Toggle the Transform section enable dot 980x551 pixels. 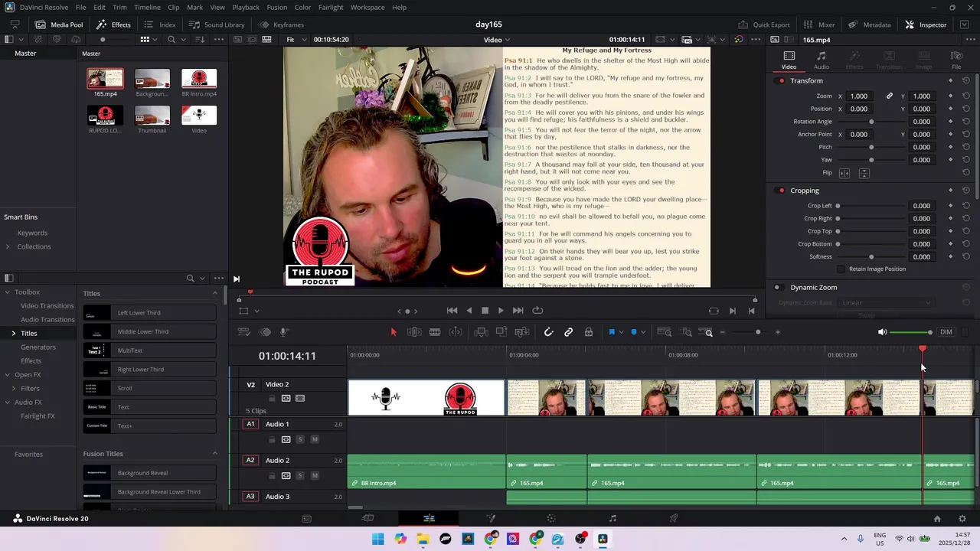click(781, 81)
